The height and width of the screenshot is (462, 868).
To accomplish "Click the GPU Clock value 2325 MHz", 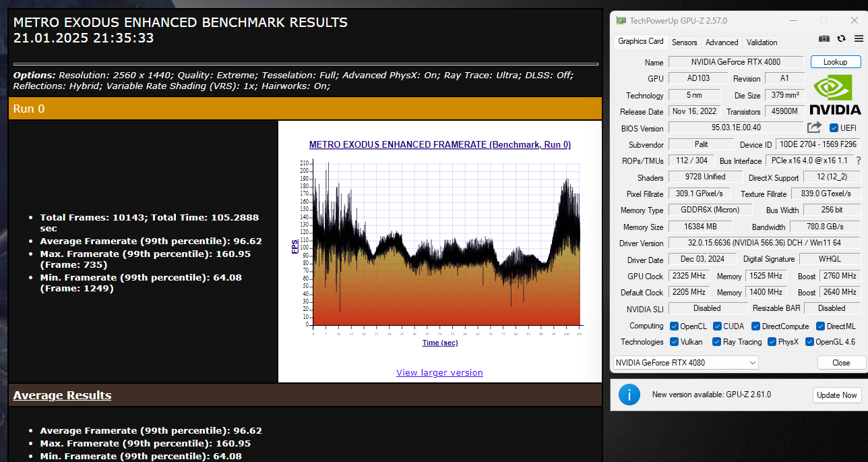I will (x=688, y=276).
